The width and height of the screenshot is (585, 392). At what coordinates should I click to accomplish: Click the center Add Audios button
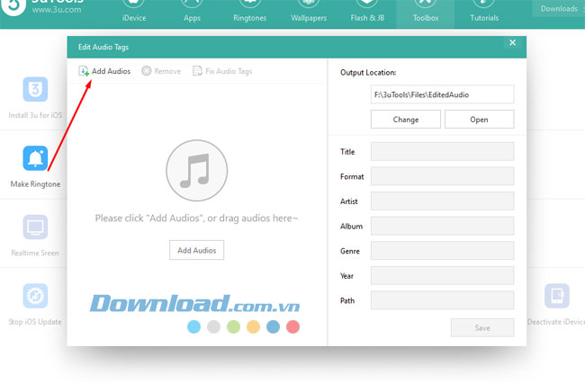point(196,250)
